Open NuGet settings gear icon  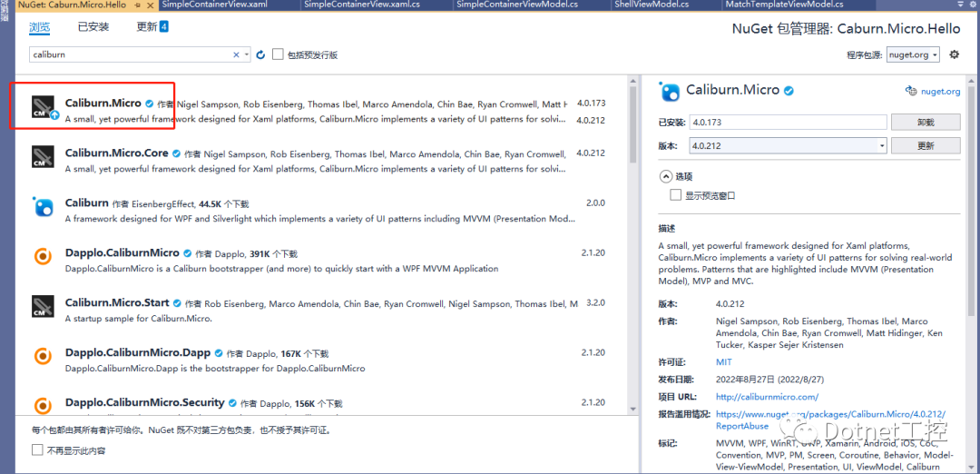click(954, 54)
